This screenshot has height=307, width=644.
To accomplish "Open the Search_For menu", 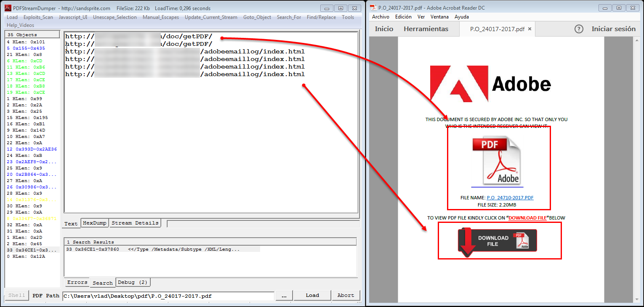I will (x=289, y=17).
